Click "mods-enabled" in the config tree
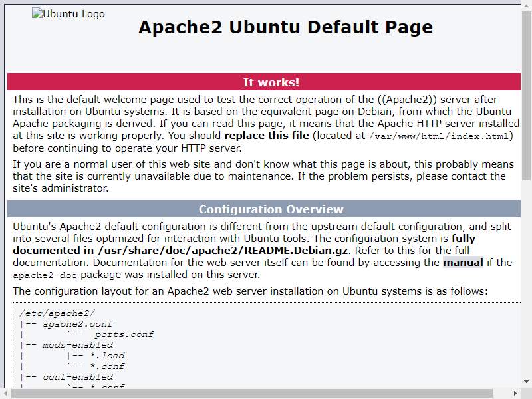Viewport: 532px width, 399px height. click(x=78, y=345)
